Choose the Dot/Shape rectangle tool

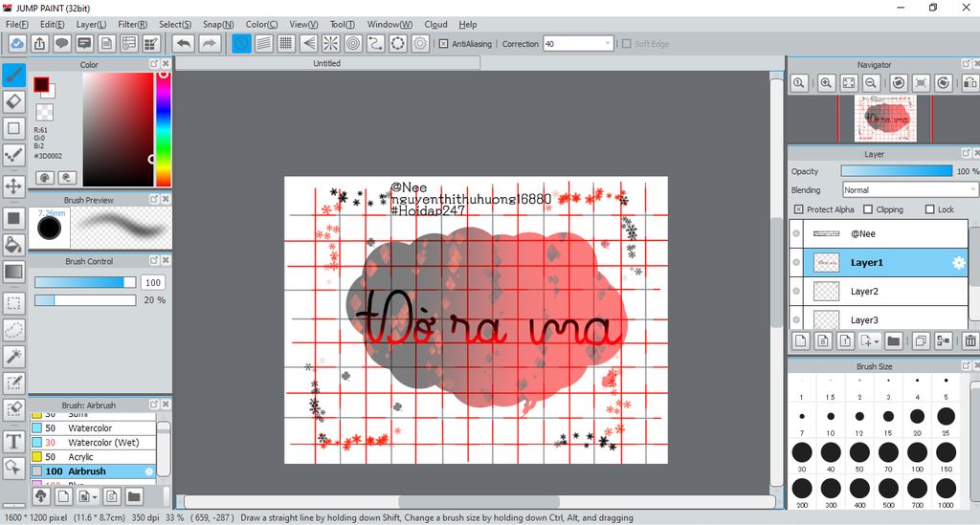pos(13,128)
